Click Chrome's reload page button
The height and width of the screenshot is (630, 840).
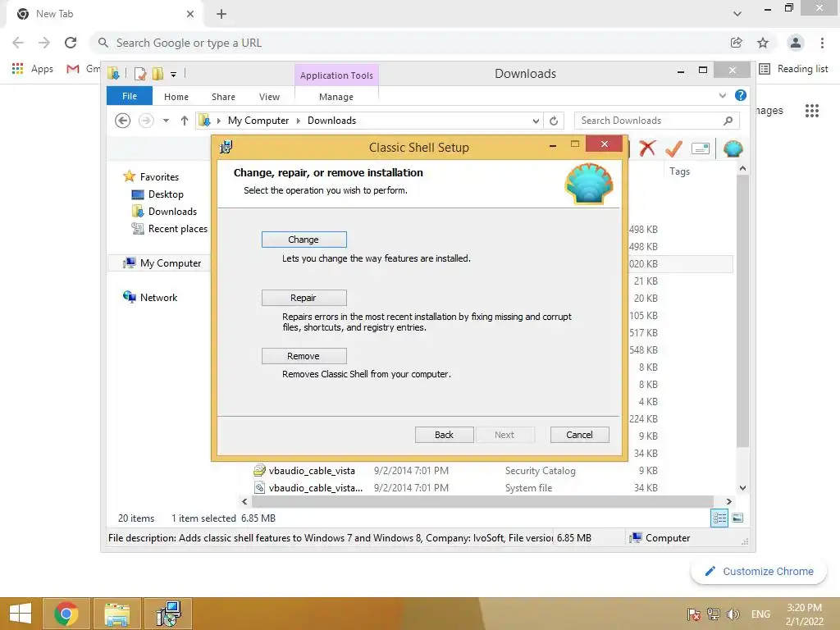pos(71,43)
